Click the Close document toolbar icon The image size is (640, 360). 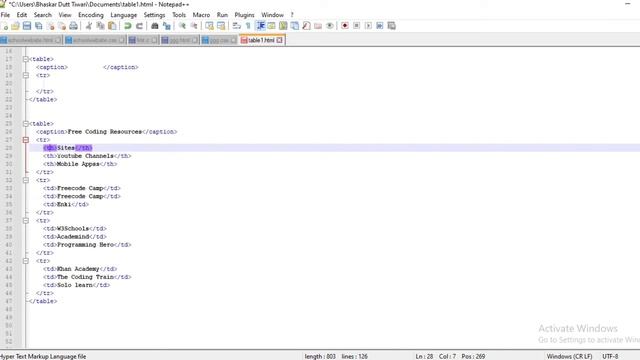51,26
